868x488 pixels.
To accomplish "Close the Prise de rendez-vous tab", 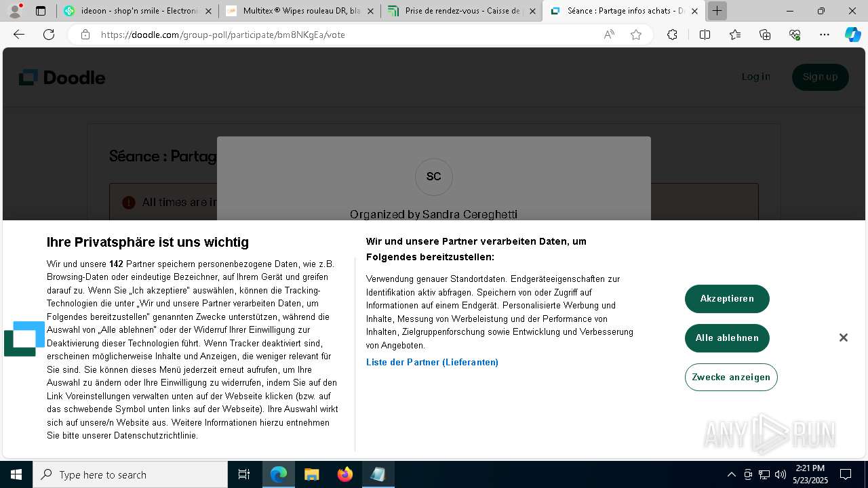I will pyautogui.click(x=532, y=11).
